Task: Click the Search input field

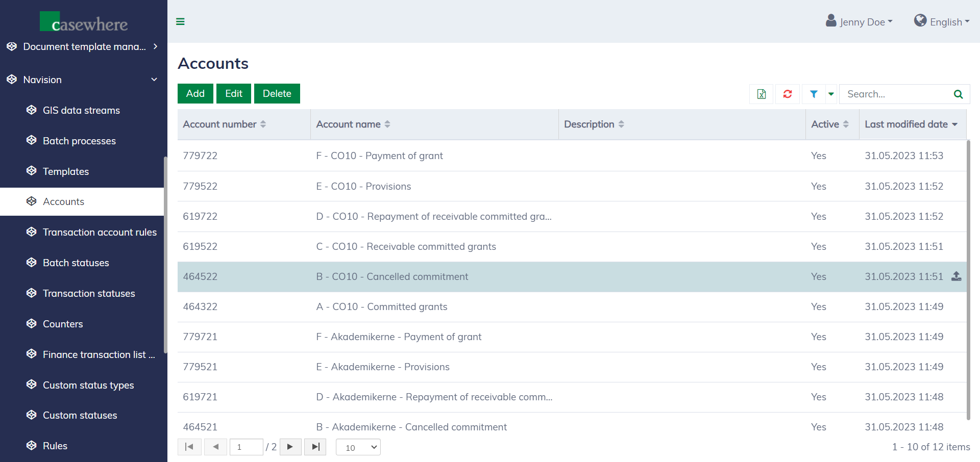Action: pyautogui.click(x=895, y=94)
